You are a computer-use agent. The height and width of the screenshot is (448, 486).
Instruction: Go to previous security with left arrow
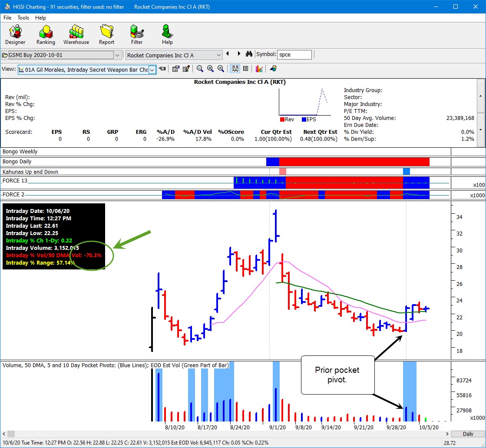pyautogui.click(x=228, y=53)
